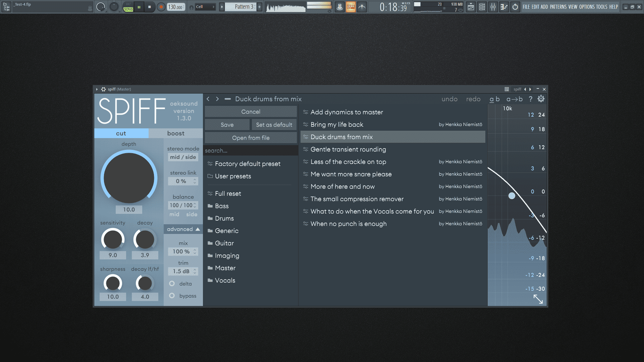Open the FILE menu
Image resolution: width=644 pixels, height=362 pixels.
tap(526, 7)
